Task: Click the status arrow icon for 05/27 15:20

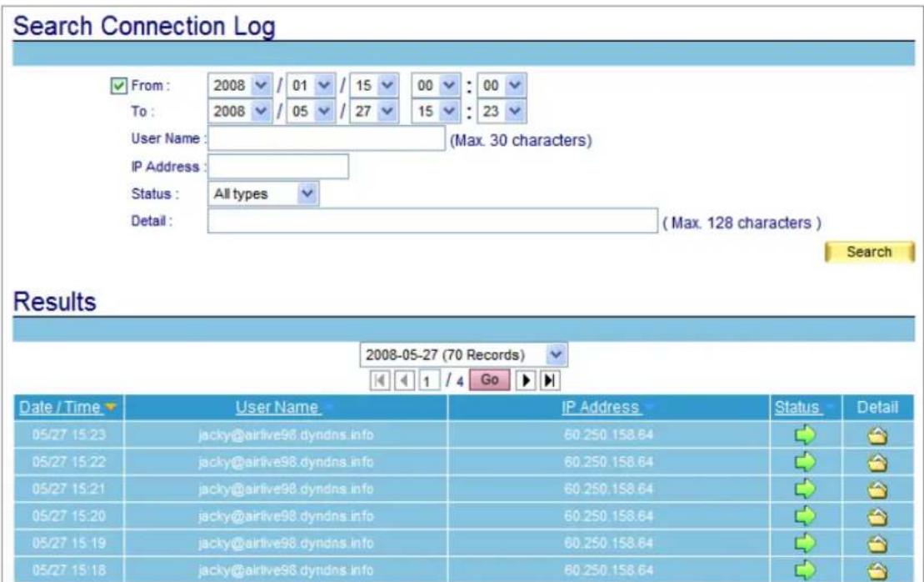Action: tap(805, 516)
